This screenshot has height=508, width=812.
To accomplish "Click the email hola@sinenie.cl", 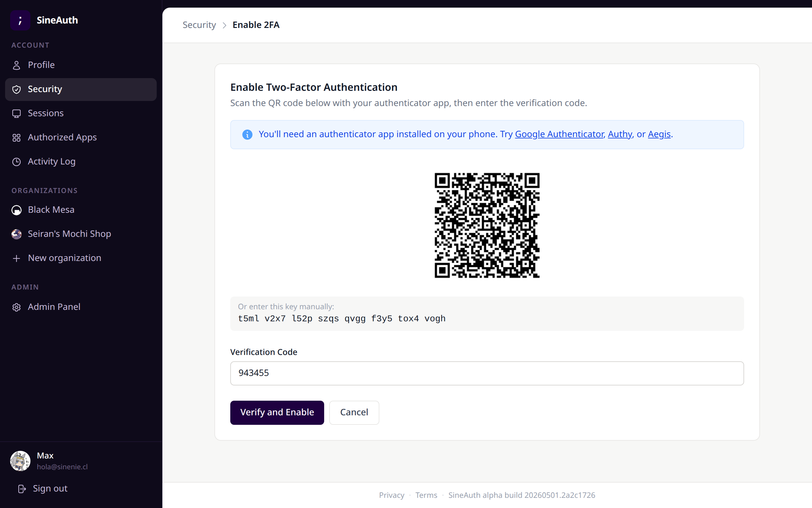I will (x=62, y=467).
